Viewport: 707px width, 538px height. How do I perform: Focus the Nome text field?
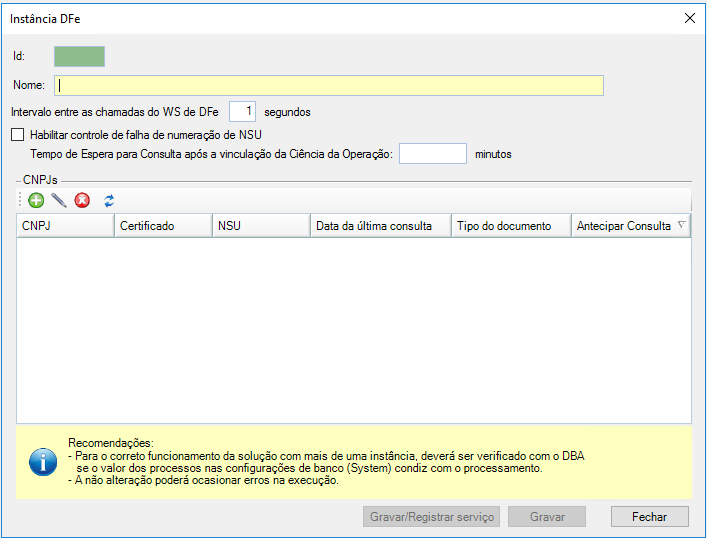click(x=329, y=86)
